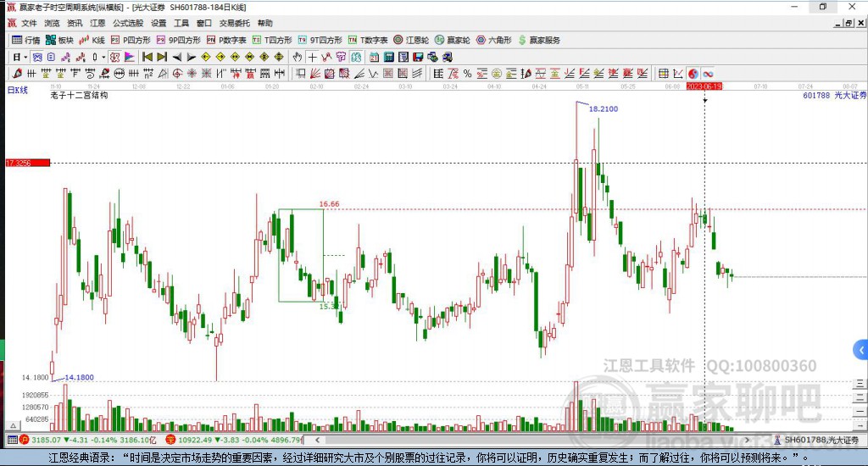Click the horizontal scrollbar left arrow
This screenshot has width=868, height=466.
pyautogui.click(x=317, y=440)
